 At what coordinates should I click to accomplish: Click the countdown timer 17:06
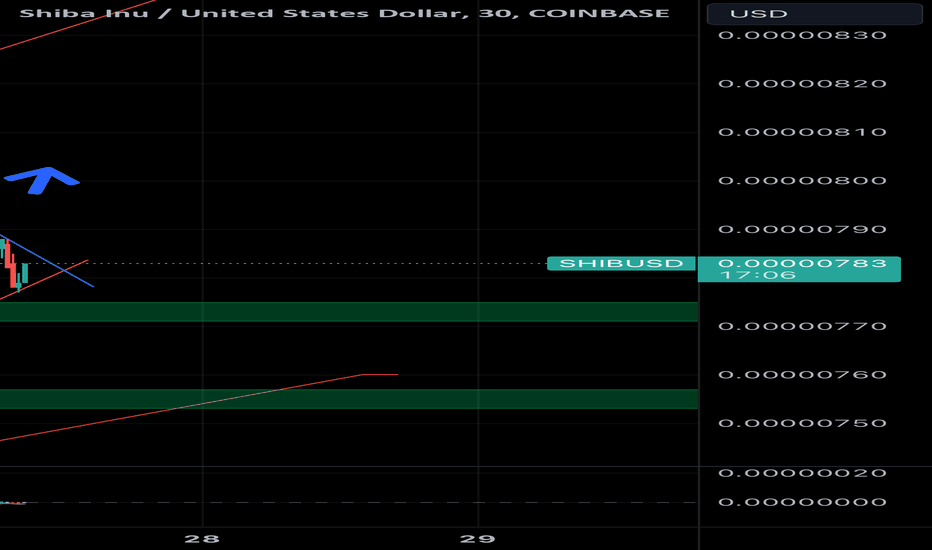point(757,275)
